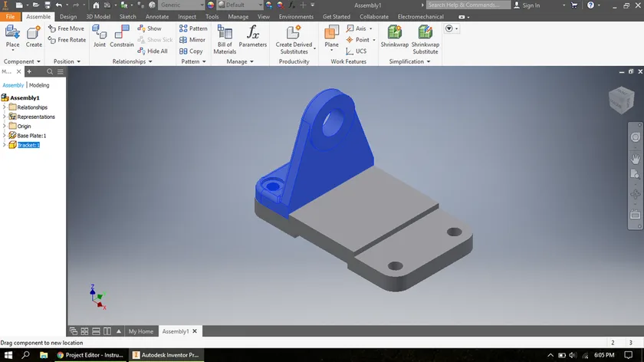Open the browser panel hamburger menu
Screen dimensions: 644x362
[x=61, y=71]
